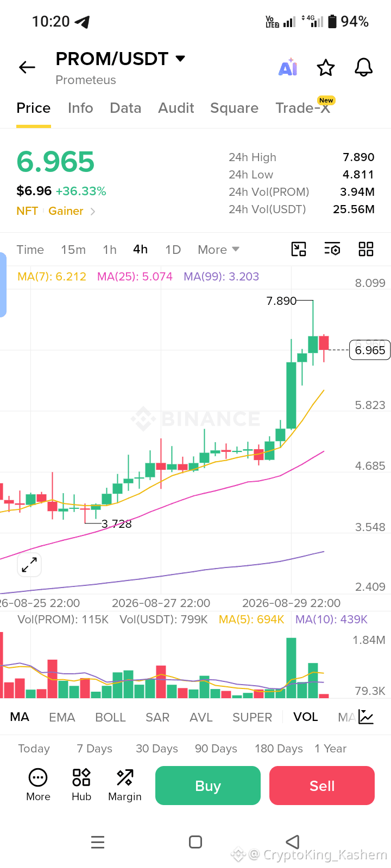Tap the MA(10): 439K volume label

click(x=331, y=620)
